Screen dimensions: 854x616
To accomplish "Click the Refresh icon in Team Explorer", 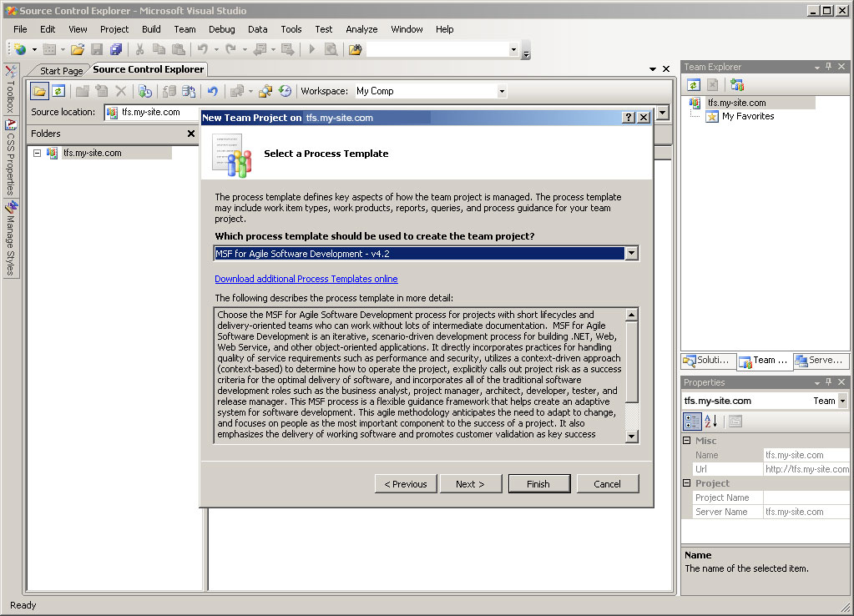I will tap(694, 85).
